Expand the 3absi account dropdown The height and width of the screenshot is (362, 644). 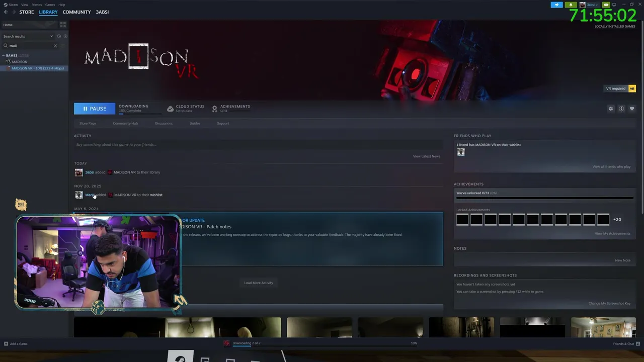tap(589, 5)
